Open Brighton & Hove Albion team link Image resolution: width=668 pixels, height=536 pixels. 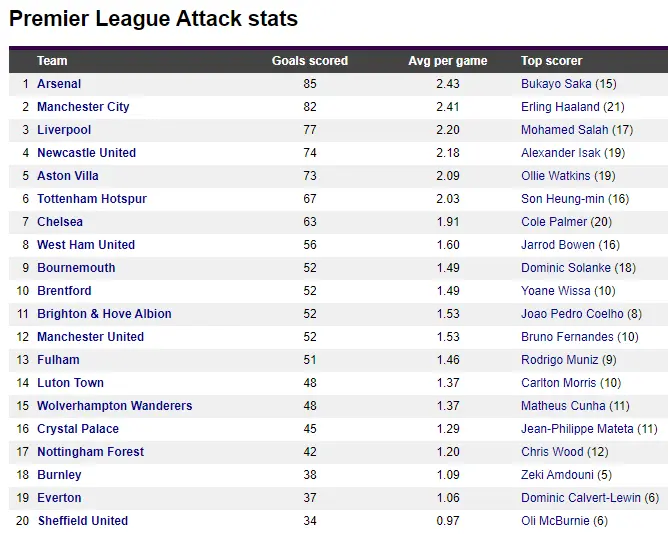pyautogui.click(x=104, y=314)
